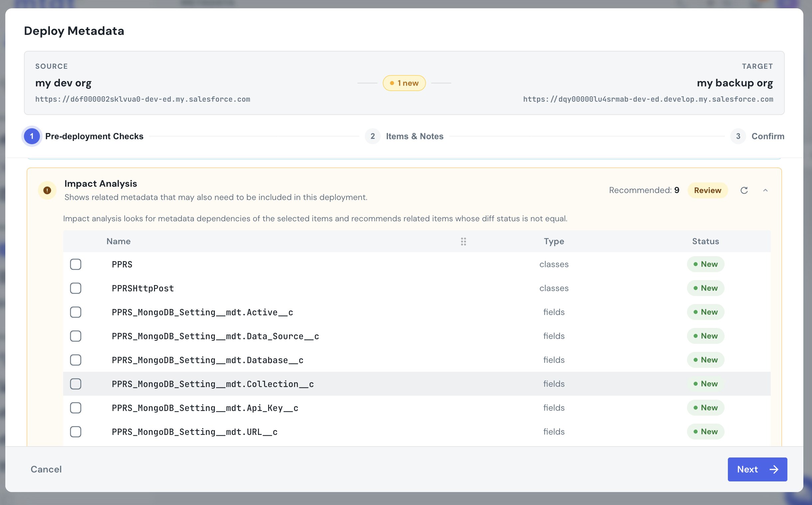Click the Next button
Viewport: 812px width, 505px height.
point(757,469)
